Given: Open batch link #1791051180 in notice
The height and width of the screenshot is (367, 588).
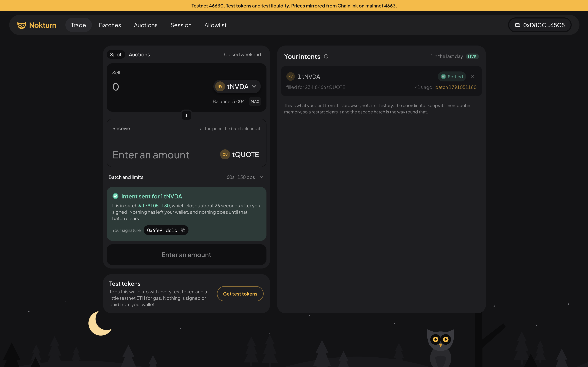Looking at the screenshot, I should pyautogui.click(x=154, y=206).
